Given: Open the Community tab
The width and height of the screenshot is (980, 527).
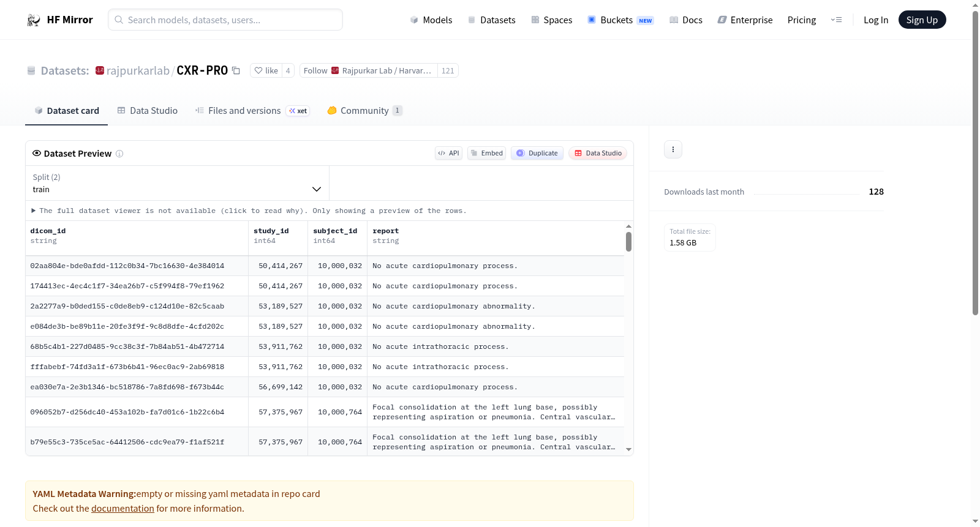Looking at the screenshot, I should [364, 111].
